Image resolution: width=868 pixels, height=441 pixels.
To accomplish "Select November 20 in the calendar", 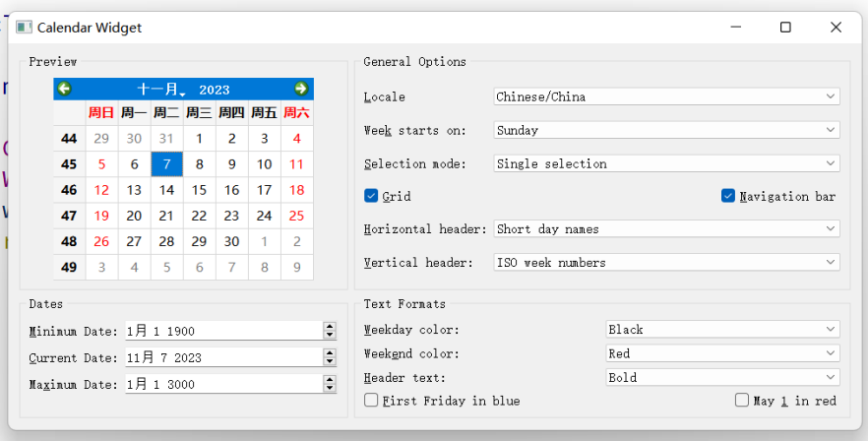I will (134, 216).
